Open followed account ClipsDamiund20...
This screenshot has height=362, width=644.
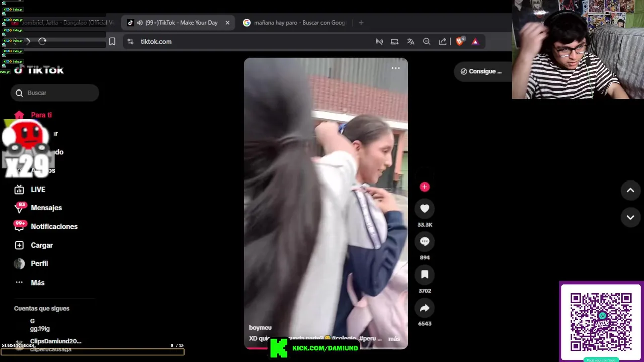[x=55, y=341]
